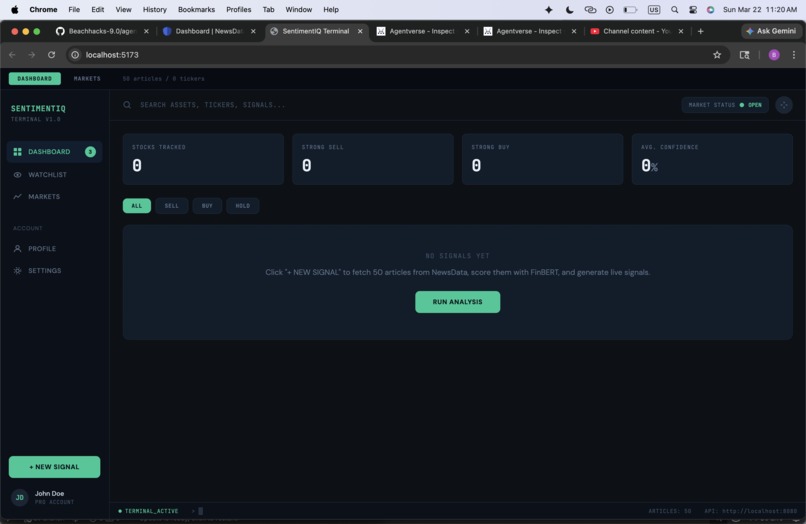Open Markets in the left sidebar

tap(44, 196)
